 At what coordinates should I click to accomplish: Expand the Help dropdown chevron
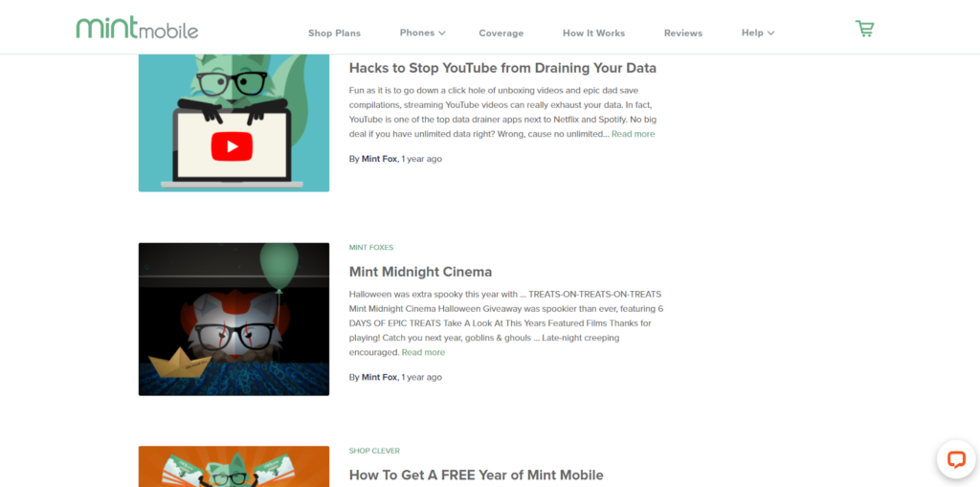(x=770, y=33)
